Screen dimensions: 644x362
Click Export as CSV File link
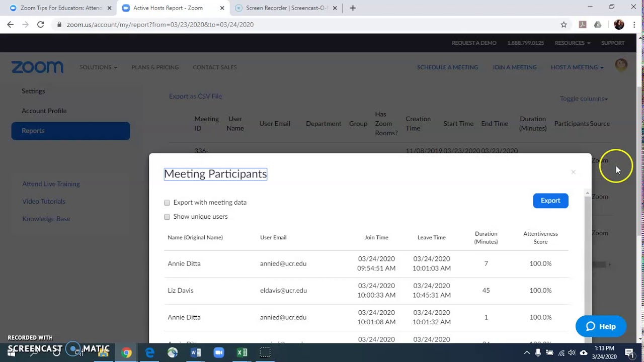(195, 96)
